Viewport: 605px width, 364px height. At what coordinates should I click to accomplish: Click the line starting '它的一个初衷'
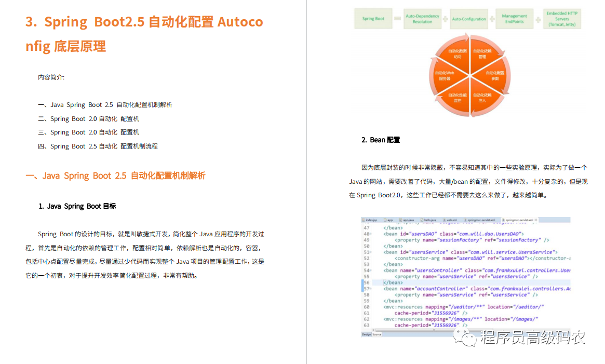click(113, 275)
